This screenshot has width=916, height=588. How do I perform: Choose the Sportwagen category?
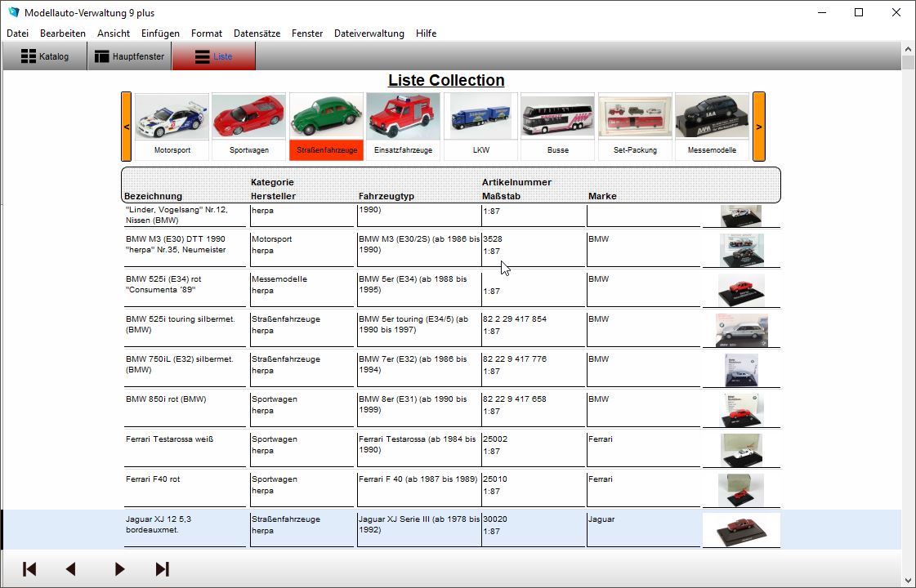click(248, 117)
